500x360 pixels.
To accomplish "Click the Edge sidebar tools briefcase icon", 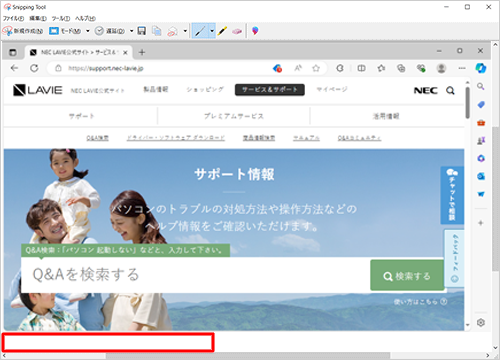I will [x=481, y=123].
